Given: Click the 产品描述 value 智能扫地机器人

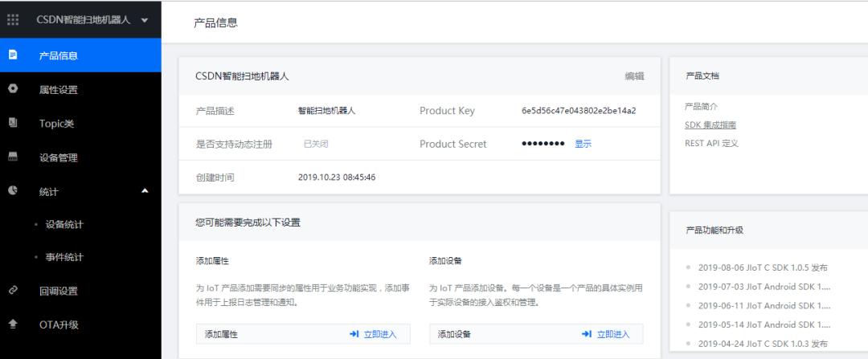Looking at the screenshot, I should (x=326, y=111).
